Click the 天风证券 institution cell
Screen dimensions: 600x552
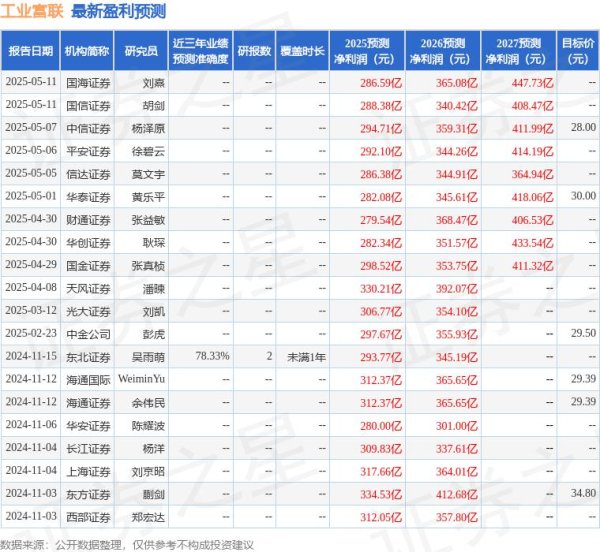click(x=88, y=289)
